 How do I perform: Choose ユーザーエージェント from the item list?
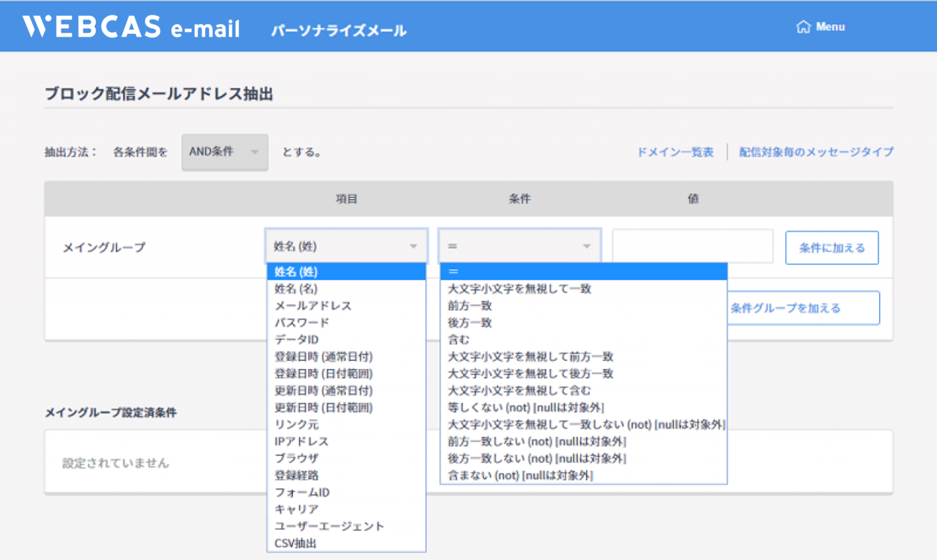[346, 526]
